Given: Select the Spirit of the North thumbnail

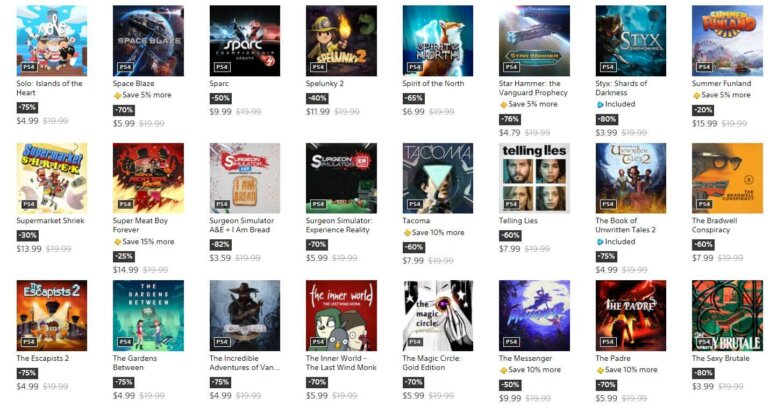Looking at the screenshot, I should tap(438, 41).
